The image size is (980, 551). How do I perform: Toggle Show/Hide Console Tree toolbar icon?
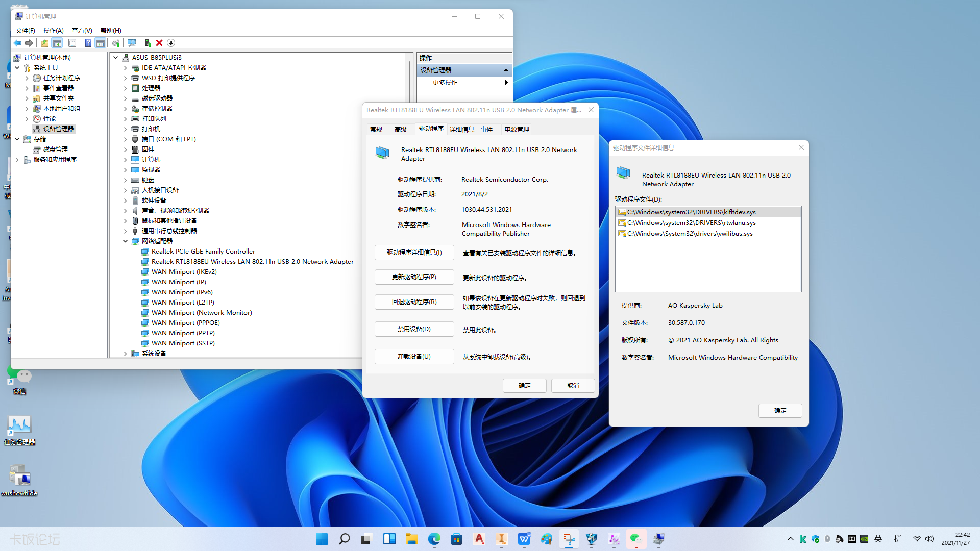(57, 43)
